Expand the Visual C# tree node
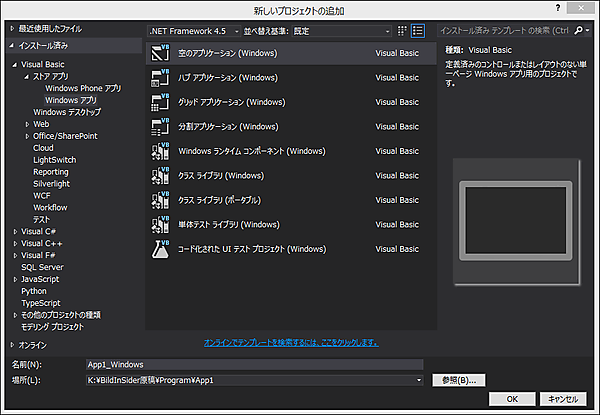 (15, 231)
